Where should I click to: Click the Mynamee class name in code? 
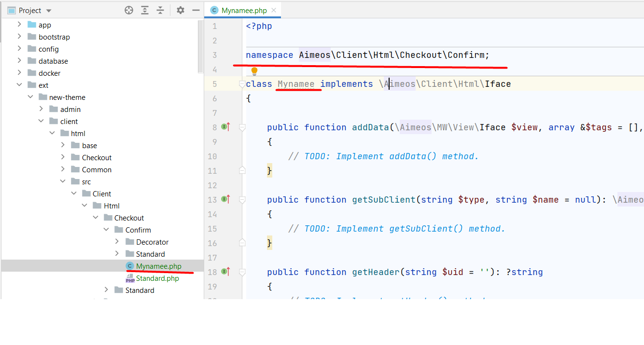[296, 84]
